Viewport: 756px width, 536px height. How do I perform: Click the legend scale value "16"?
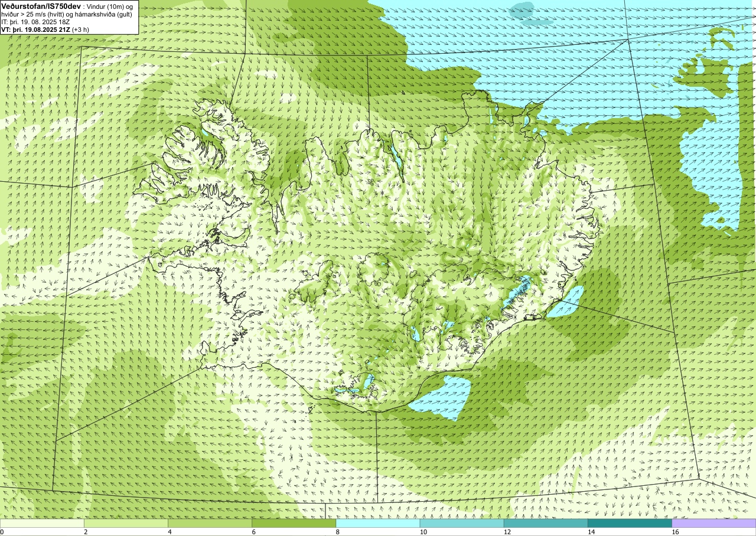pos(675,532)
